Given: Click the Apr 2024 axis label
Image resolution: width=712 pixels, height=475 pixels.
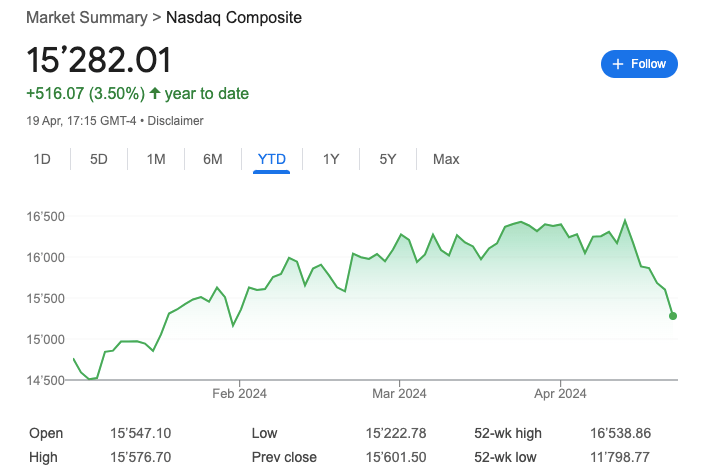Looking at the screenshot, I should tap(559, 393).
